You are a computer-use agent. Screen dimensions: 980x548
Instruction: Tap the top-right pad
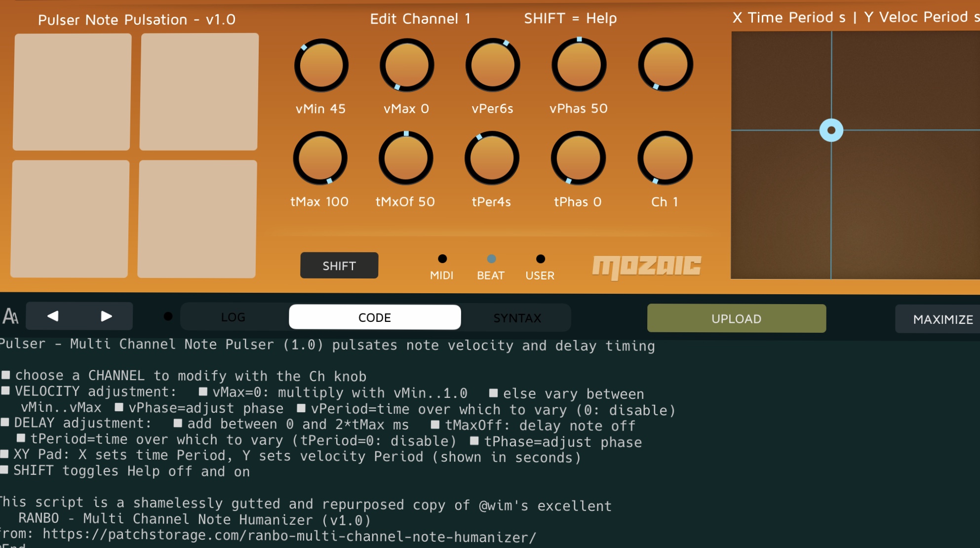[199, 92]
